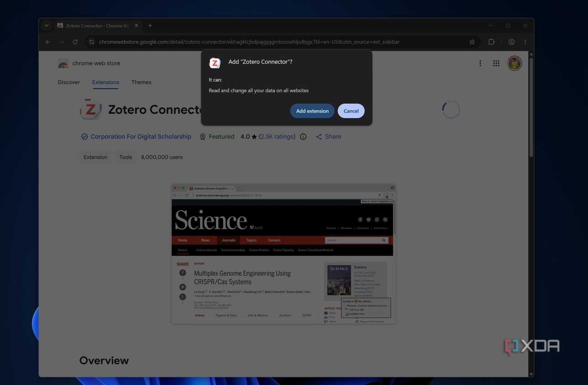Open a new browser tab

coord(150,26)
